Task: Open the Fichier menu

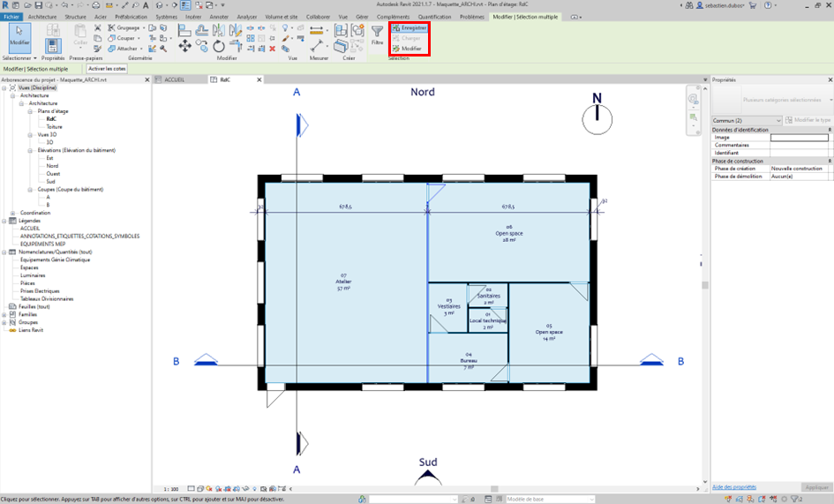Action: pos(11,17)
